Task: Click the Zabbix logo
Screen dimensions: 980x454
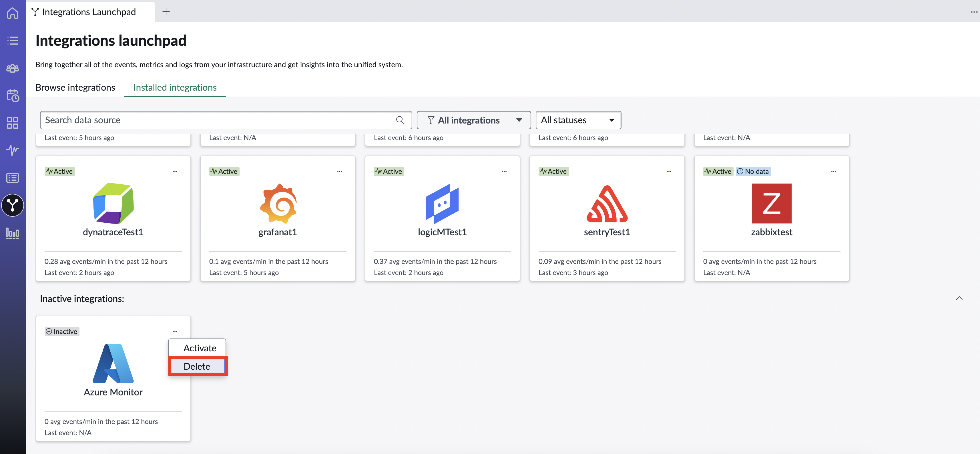Action: tap(772, 204)
